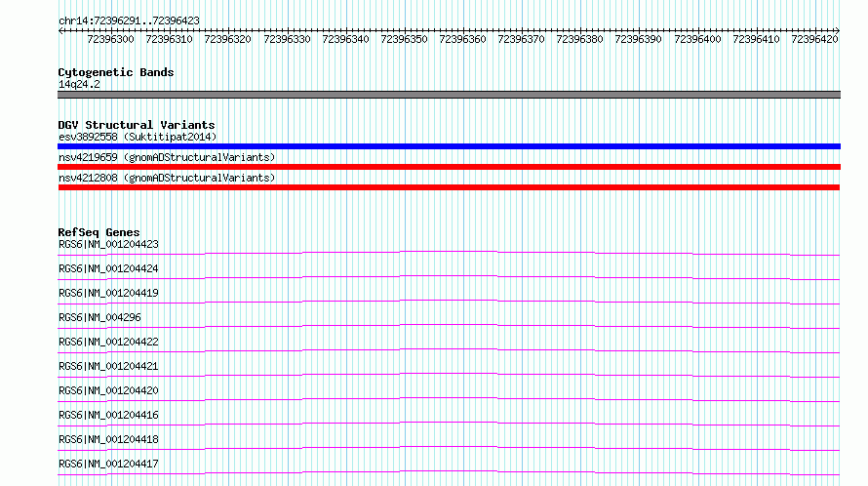Click ruler coordinate 72396400
Image resolution: width=868 pixels, height=486 pixels.
697,39
